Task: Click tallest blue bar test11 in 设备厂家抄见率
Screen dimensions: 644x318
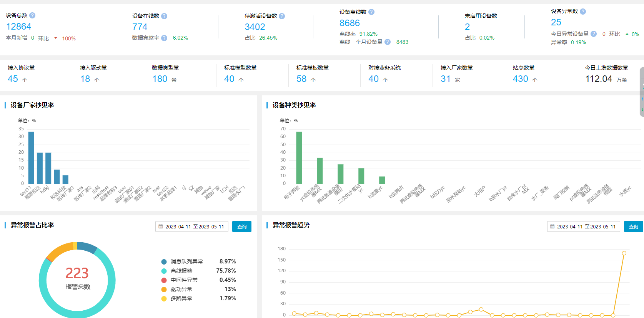Action: tap(31, 158)
